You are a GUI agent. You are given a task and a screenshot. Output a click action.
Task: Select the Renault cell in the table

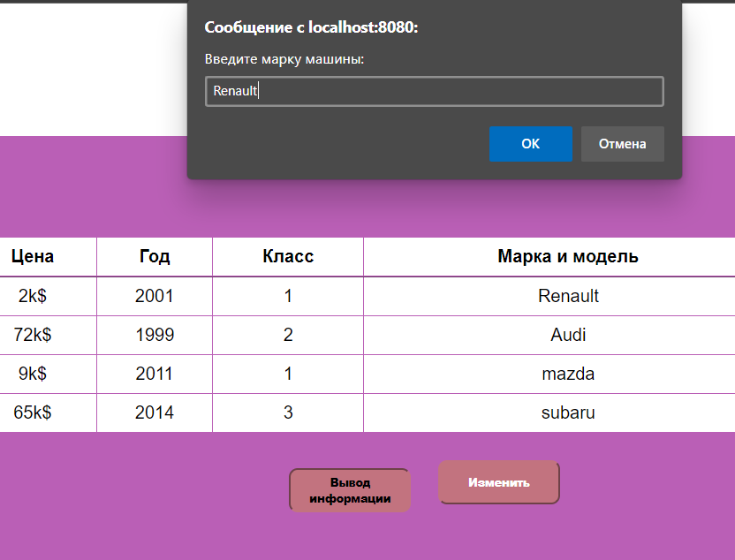[x=568, y=296]
